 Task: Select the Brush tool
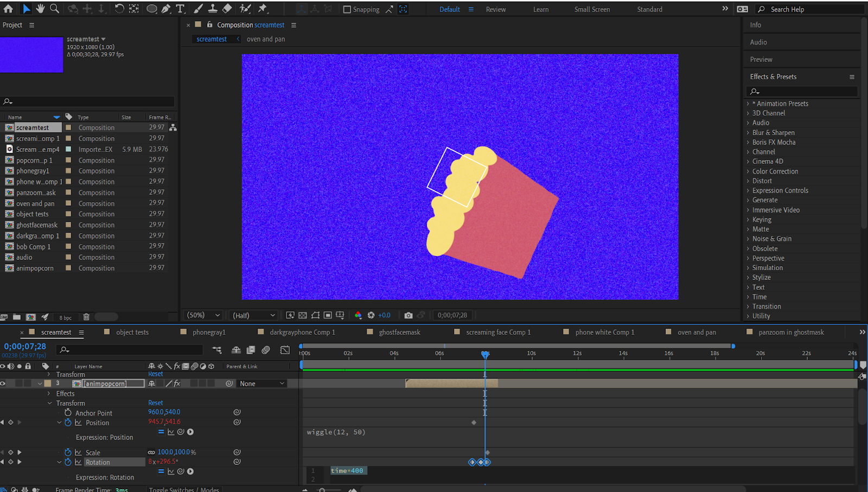[x=199, y=9]
